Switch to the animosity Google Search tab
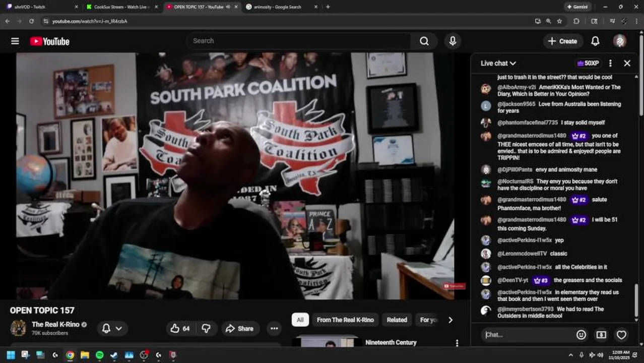This screenshot has width=644, height=363. (x=282, y=7)
